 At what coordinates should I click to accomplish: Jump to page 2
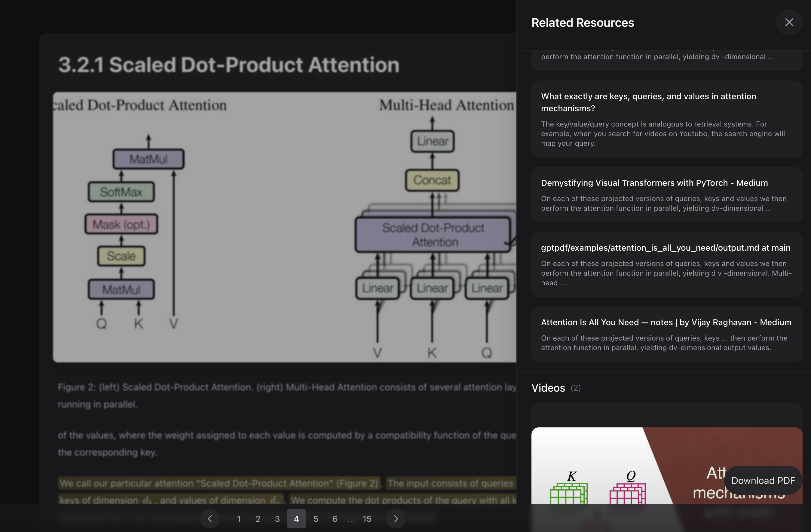pos(258,519)
